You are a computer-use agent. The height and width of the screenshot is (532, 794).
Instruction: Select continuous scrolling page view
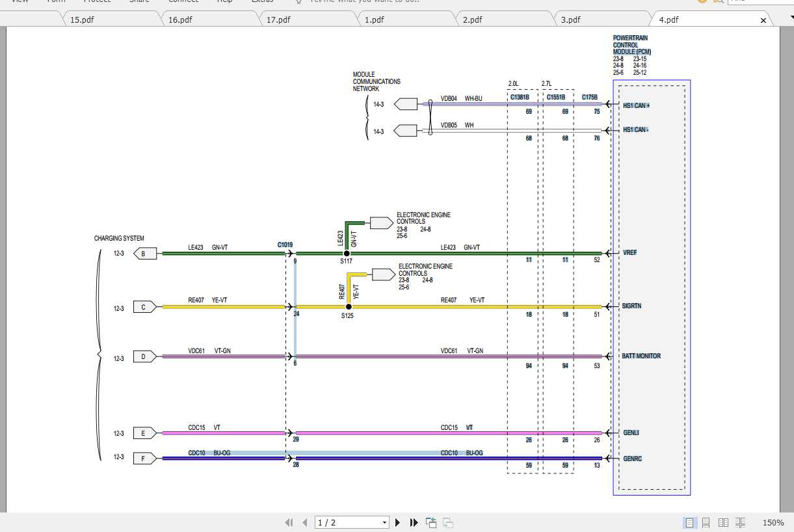click(706, 522)
